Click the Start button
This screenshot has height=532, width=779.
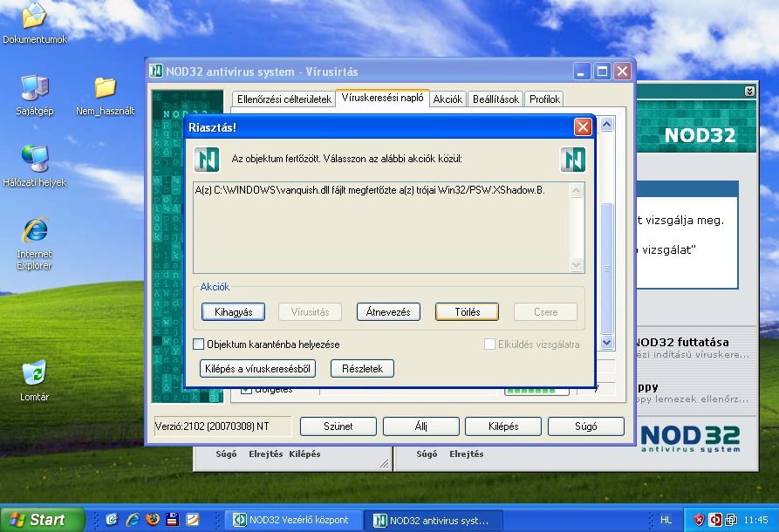tap(42, 520)
